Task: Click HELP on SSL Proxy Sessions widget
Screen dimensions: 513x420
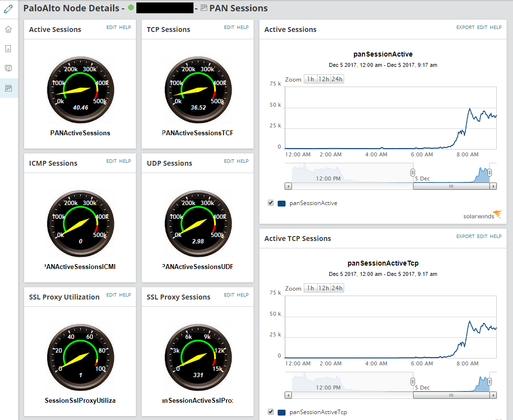Action: (243, 295)
